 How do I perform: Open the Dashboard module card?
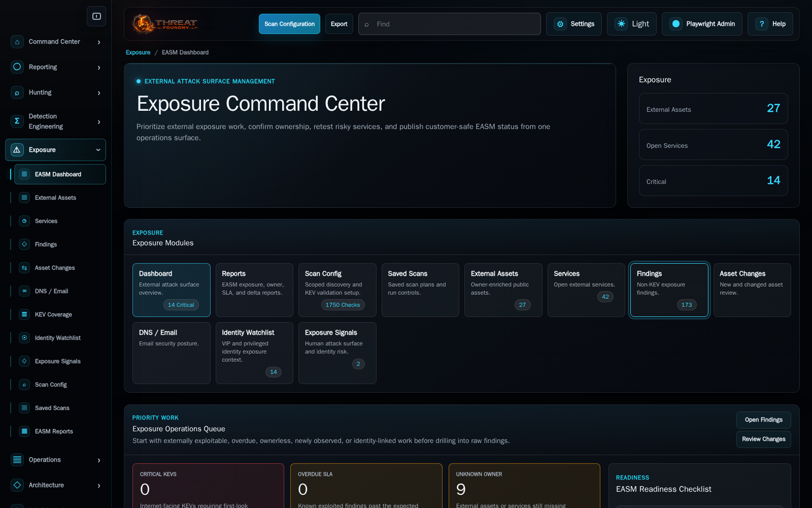coord(172,290)
